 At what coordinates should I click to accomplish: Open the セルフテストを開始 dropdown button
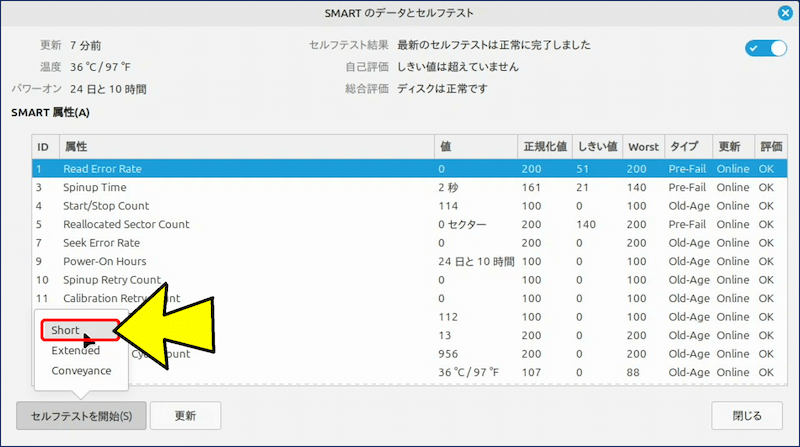click(x=81, y=415)
